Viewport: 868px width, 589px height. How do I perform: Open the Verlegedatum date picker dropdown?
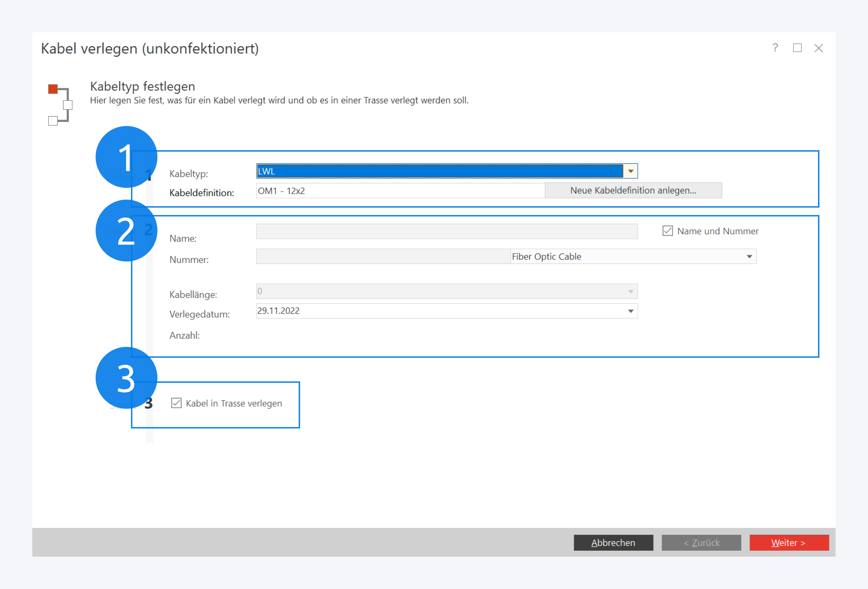click(x=630, y=311)
